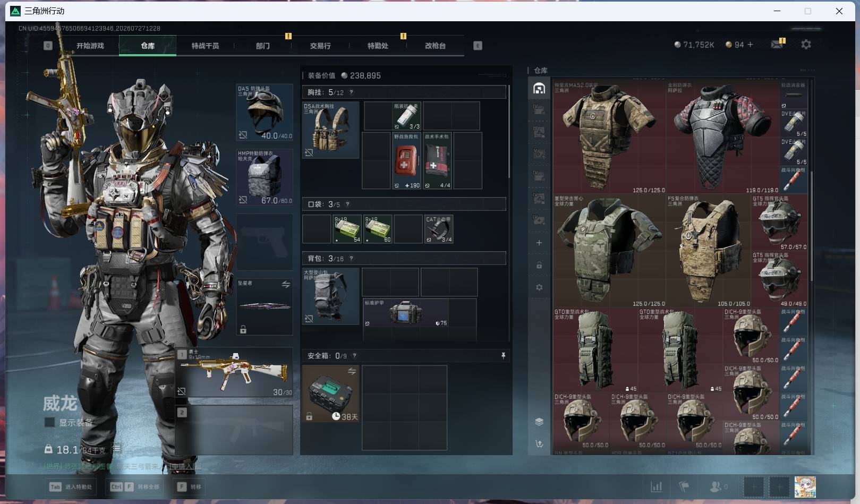860x504 pixels.
Task: Add premium currency with plus next to 94
Action: point(750,45)
